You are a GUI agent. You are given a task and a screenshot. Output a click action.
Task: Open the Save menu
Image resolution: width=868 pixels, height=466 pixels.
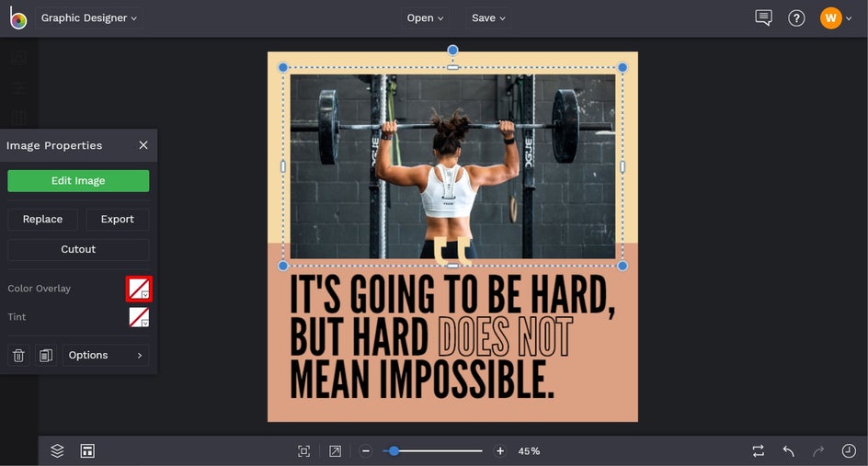pos(488,18)
